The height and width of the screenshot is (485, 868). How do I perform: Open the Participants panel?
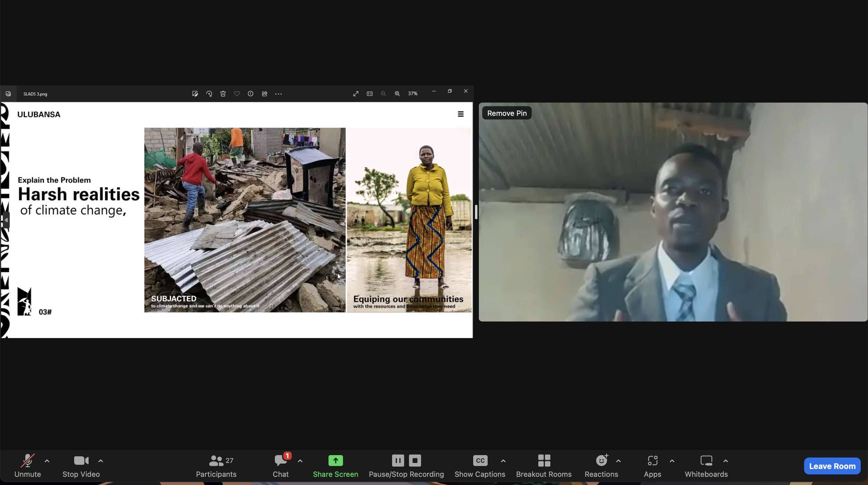pyautogui.click(x=216, y=466)
